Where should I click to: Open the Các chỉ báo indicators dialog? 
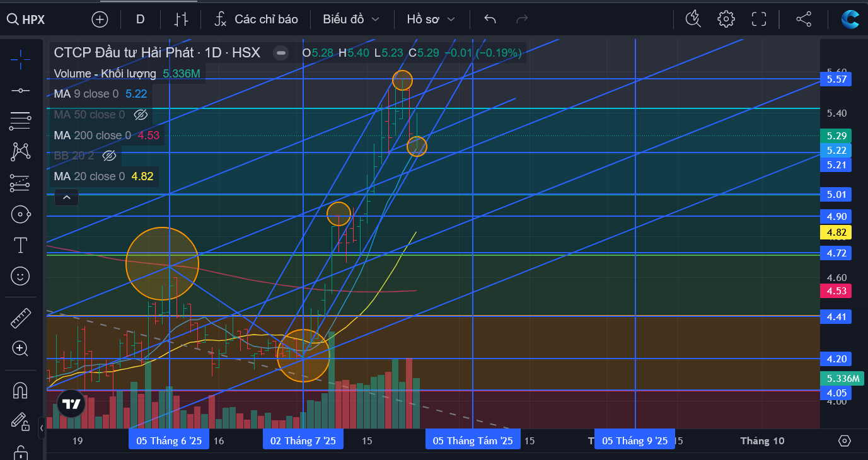click(x=256, y=20)
